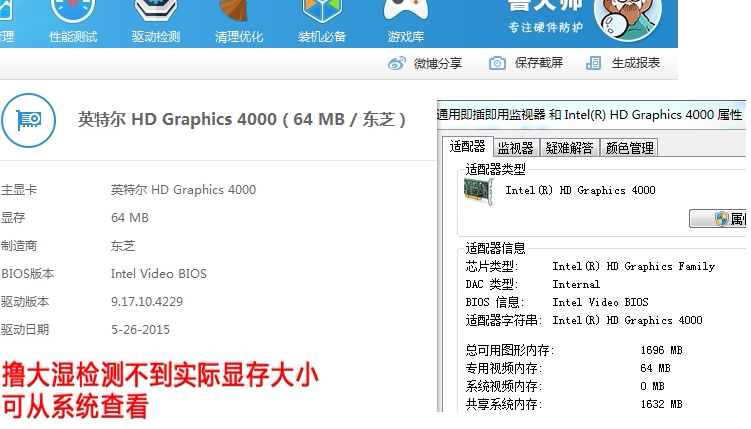The image size is (751, 429).
Task: Click the 驱动日期 row label
Action: tap(25, 330)
